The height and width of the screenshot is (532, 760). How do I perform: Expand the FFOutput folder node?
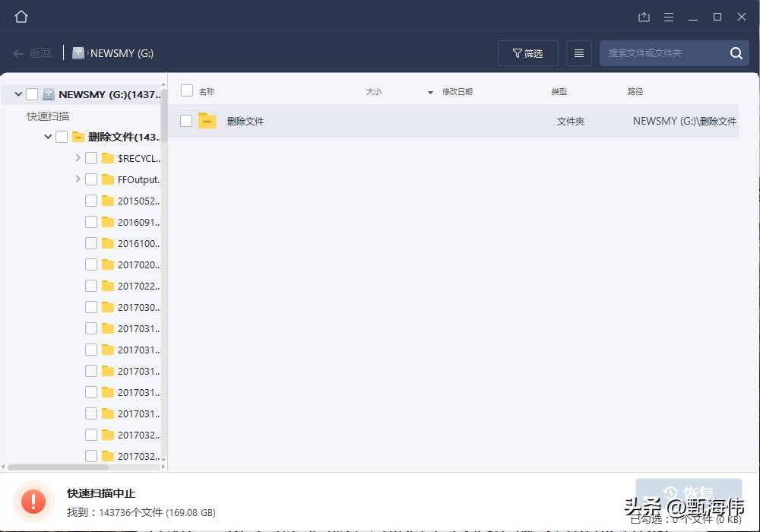77,179
